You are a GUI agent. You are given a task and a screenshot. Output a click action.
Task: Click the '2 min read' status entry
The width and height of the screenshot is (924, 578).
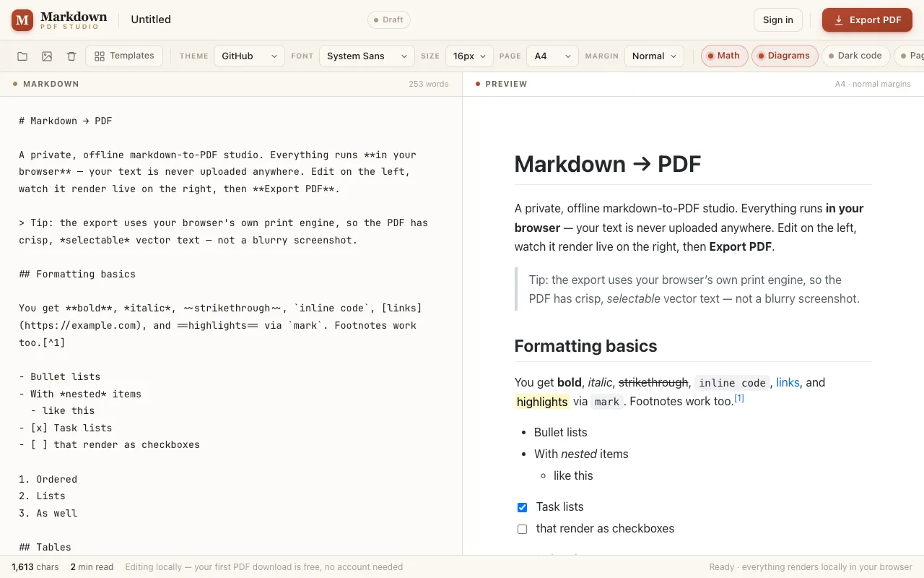[92, 567]
